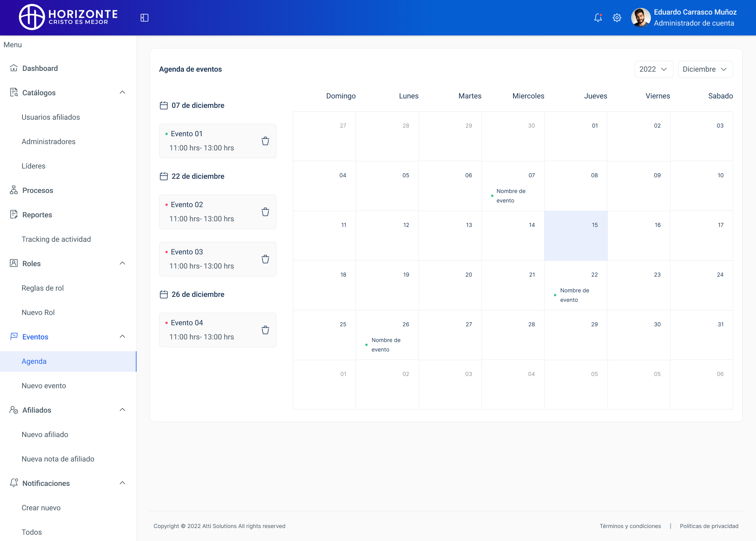Collapse the Notificaciones section chevron
The height and width of the screenshot is (541, 756).
(122, 483)
